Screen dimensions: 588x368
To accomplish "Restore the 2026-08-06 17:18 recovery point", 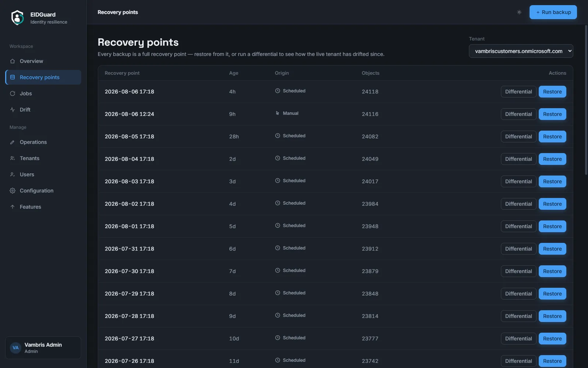I will pos(552,92).
